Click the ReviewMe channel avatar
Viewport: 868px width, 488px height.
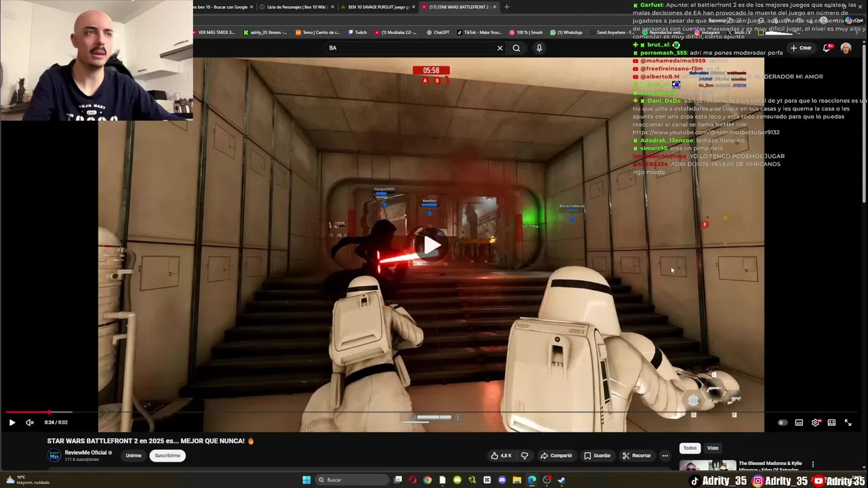coord(54,455)
